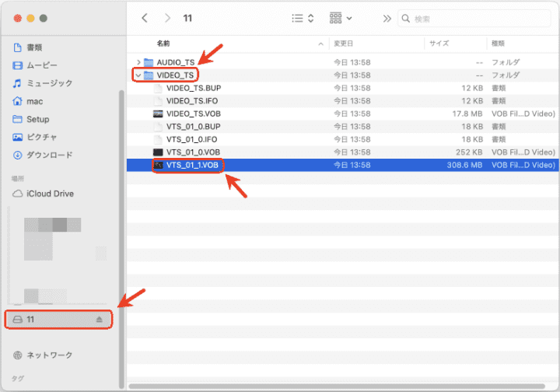Sort by the 種類 column header
This screenshot has height=392, width=560.
pos(498,44)
